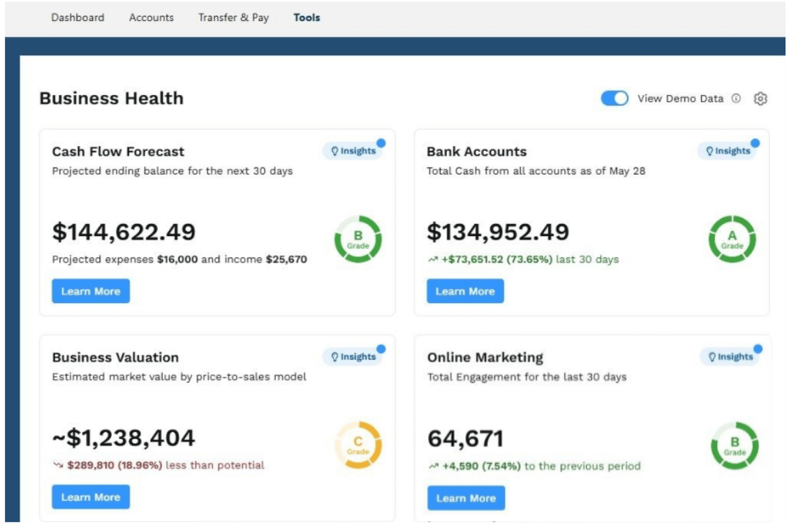The width and height of the screenshot is (796, 532).
Task: Open Business Health settings gear
Action: coord(760,98)
